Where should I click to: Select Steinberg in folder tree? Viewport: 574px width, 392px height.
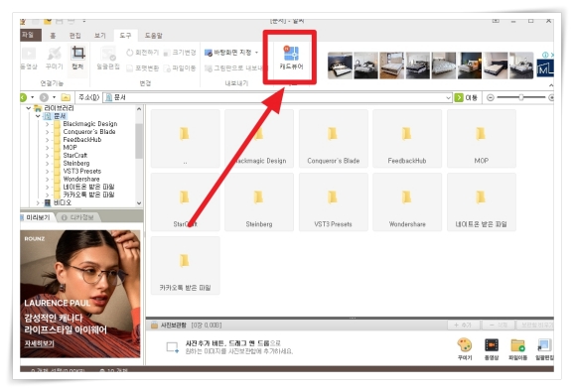[x=76, y=164]
